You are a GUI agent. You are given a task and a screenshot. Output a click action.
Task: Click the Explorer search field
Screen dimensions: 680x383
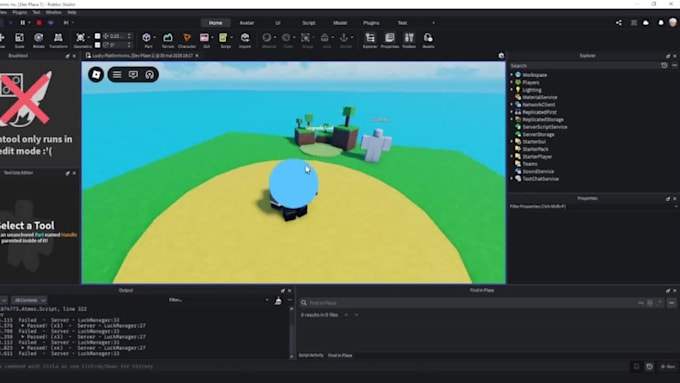(x=584, y=65)
